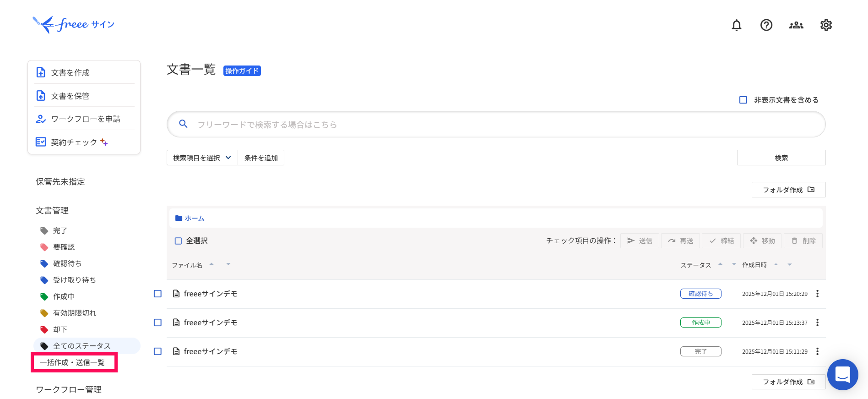Open more options for 15:11:29 document
This screenshot has width=868, height=399.
coord(817,352)
